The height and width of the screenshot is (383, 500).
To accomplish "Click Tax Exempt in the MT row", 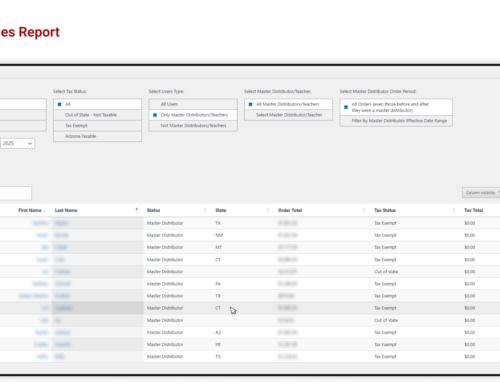I will pyautogui.click(x=385, y=247).
